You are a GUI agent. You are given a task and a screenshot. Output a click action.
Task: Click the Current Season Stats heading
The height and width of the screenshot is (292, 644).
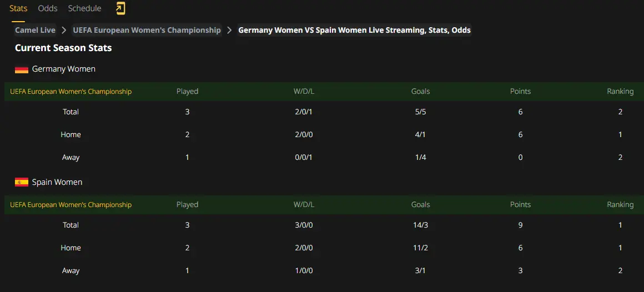coord(63,48)
